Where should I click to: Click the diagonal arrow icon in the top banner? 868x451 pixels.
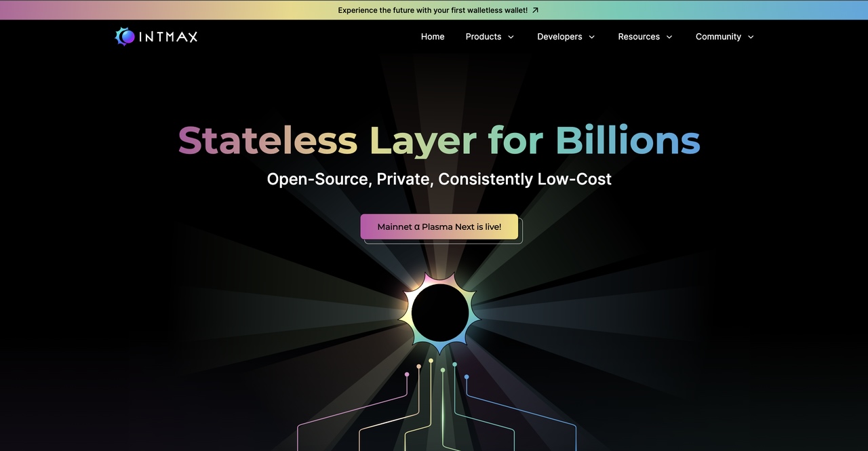[x=535, y=10]
